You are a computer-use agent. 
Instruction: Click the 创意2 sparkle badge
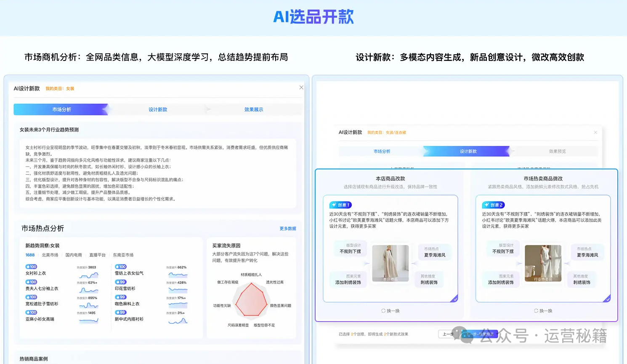[493, 205]
